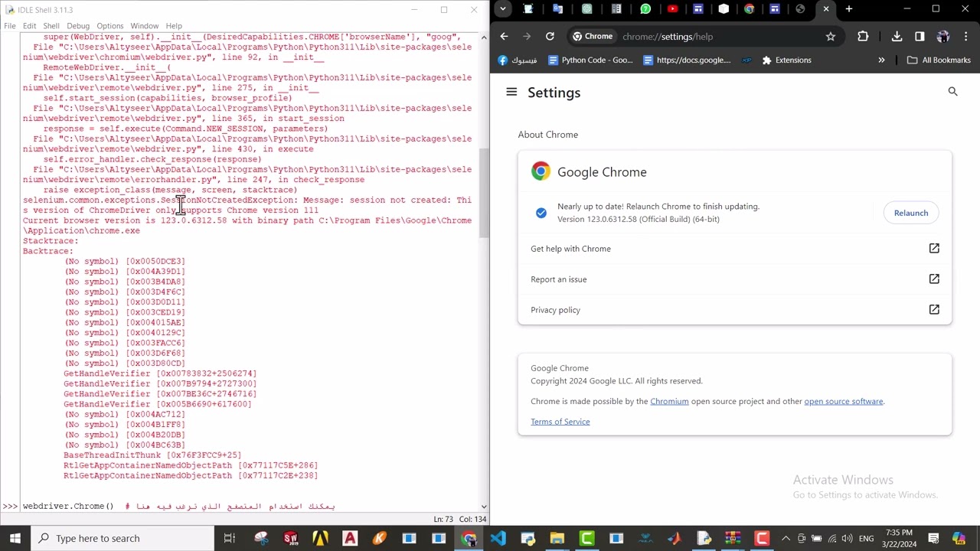Toggle Chrome side panel icon
980x551 pixels.
[x=920, y=36]
